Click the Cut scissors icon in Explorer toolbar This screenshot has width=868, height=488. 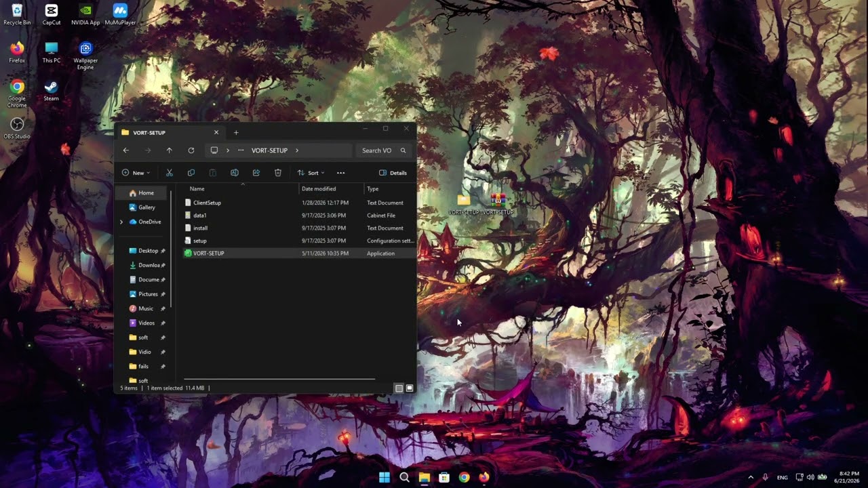170,173
